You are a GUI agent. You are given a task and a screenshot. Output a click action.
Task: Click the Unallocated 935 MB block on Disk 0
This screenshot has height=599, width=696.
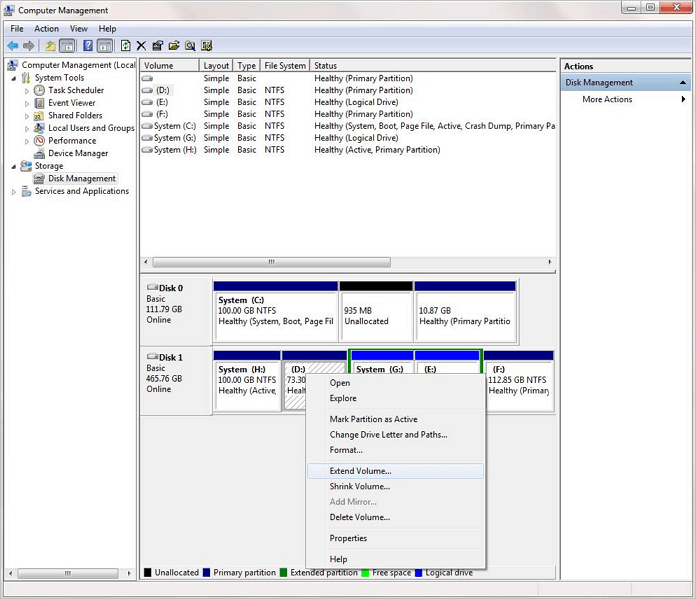click(x=375, y=316)
